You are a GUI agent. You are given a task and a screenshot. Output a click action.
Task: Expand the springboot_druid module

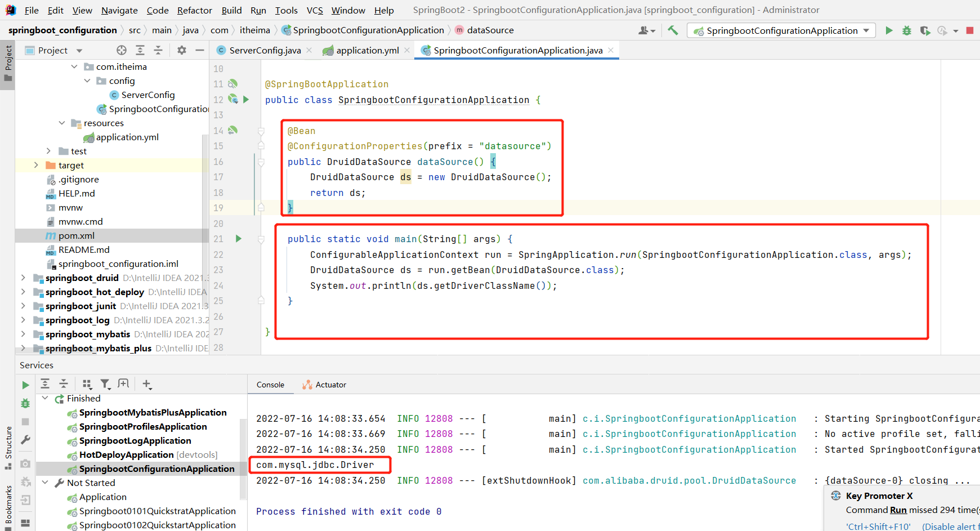pos(23,278)
